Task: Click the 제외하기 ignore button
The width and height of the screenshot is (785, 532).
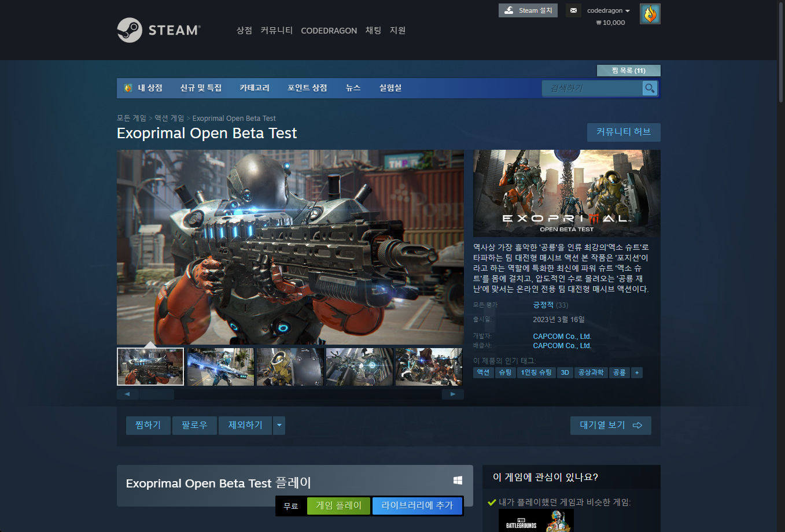Action: (x=245, y=425)
